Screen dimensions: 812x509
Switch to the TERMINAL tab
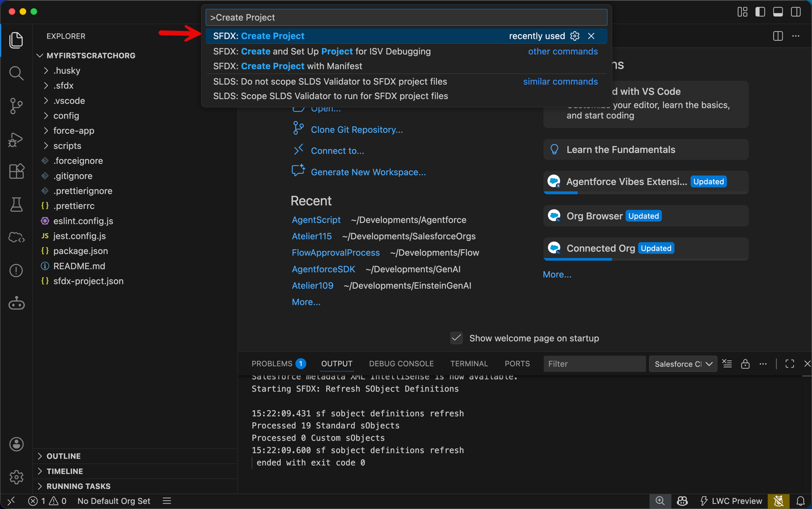469,364
